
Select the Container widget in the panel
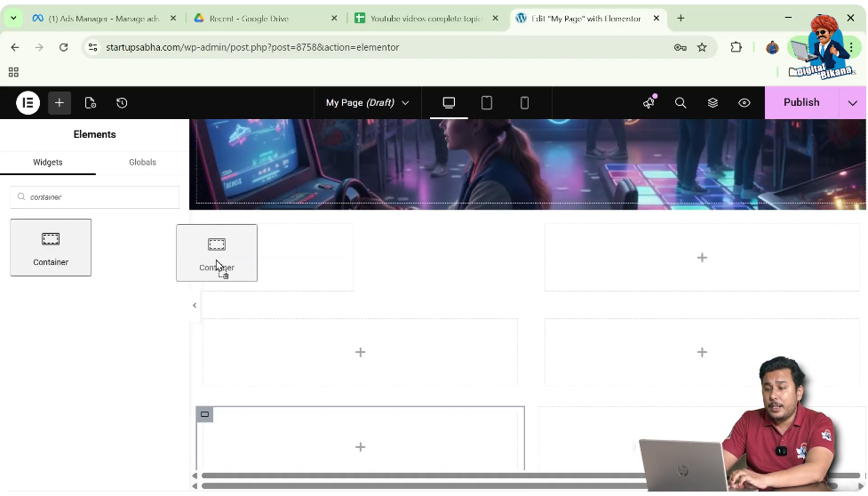tap(51, 247)
